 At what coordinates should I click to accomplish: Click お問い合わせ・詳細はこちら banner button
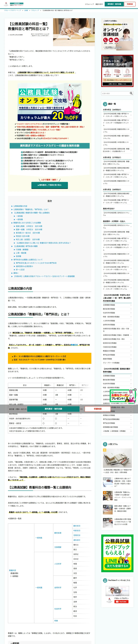pos(117,84)
